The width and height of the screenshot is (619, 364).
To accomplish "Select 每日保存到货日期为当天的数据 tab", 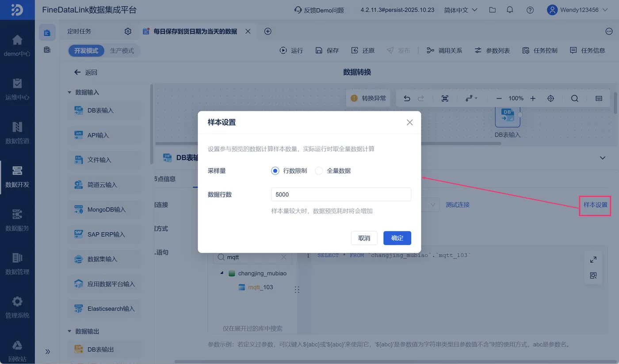I will coord(195,31).
